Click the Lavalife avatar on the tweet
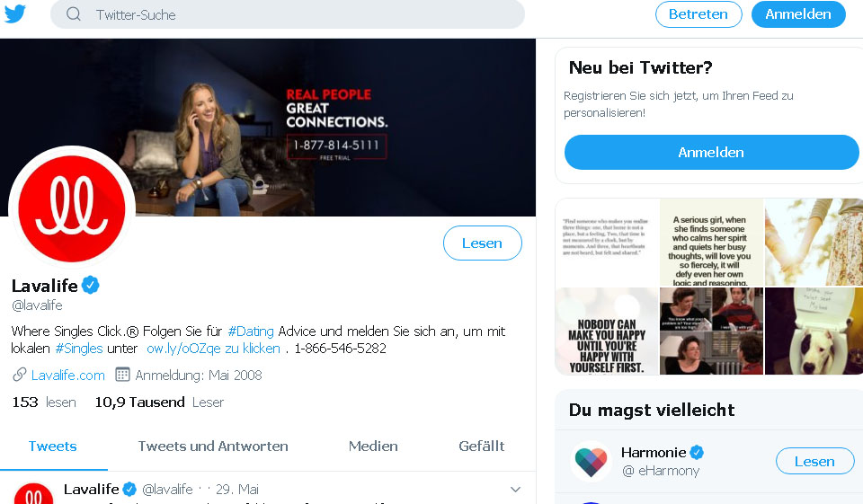Viewport: 863px width, 504px height. pyautogui.click(x=34, y=494)
